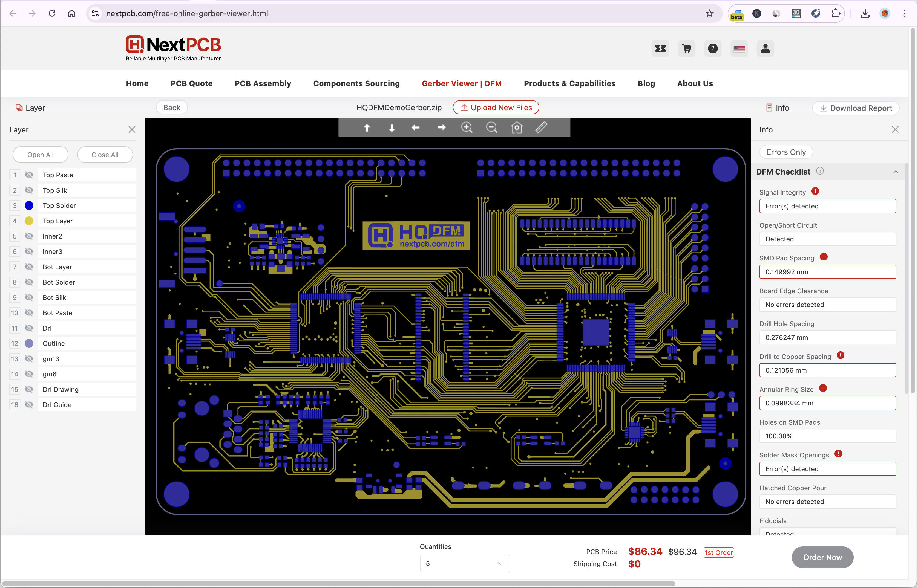Collapse the DFM Checklist section
The height and width of the screenshot is (588, 918).
click(896, 172)
